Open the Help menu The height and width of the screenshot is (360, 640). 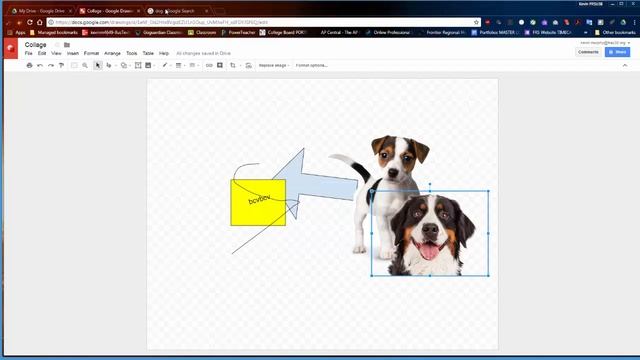(164, 53)
